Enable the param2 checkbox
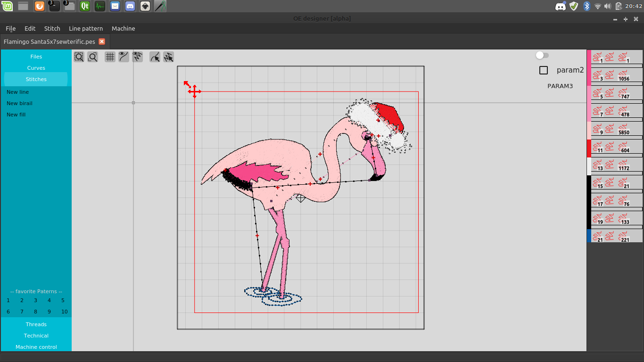 pos(544,70)
